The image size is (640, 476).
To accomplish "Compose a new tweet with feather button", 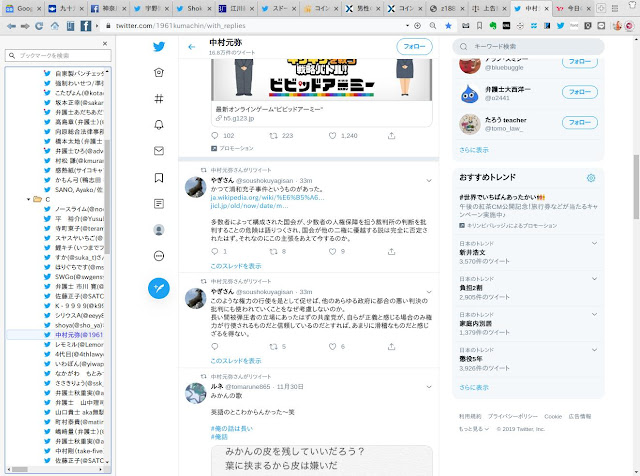I will click(x=159, y=288).
